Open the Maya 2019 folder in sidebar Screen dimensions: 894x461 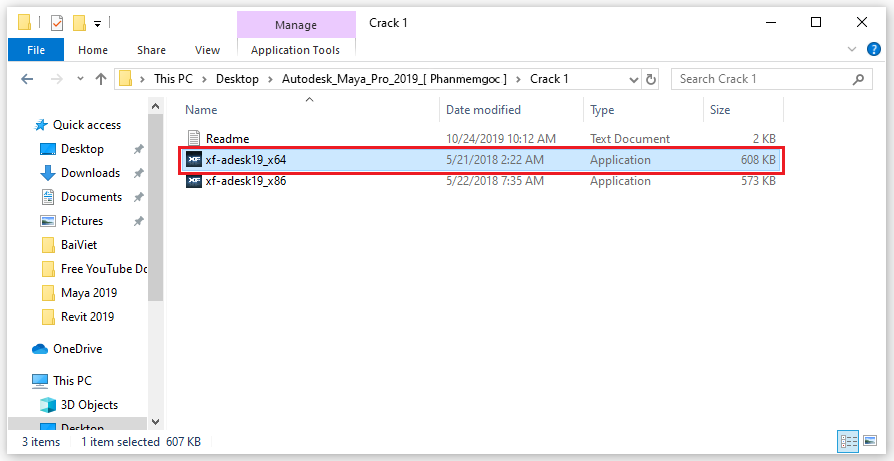coord(89,292)
